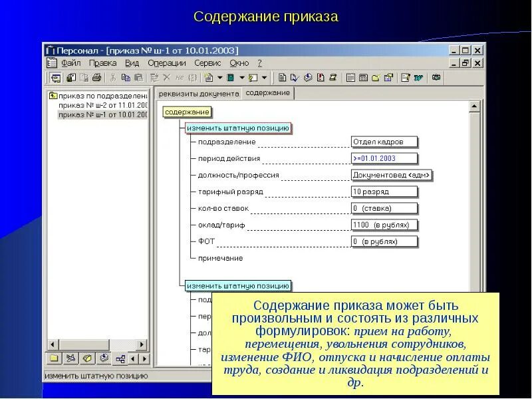Click the calculator toolbar icon
Screen dimensions: 532x399
363,78
